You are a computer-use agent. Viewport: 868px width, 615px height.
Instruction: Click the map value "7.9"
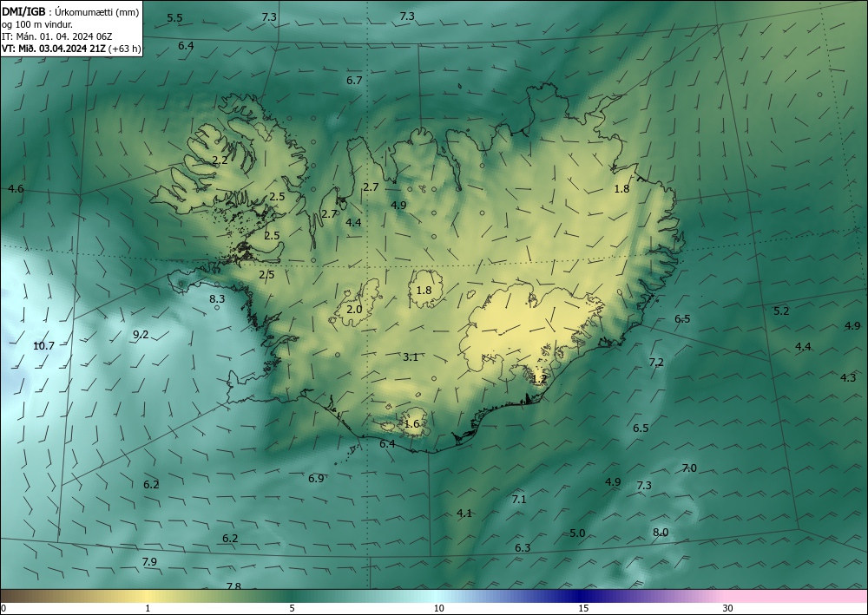[x=149, y=562]
